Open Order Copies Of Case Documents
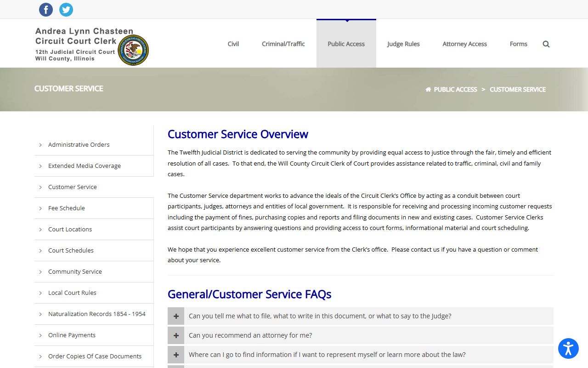 pos(95,356)
